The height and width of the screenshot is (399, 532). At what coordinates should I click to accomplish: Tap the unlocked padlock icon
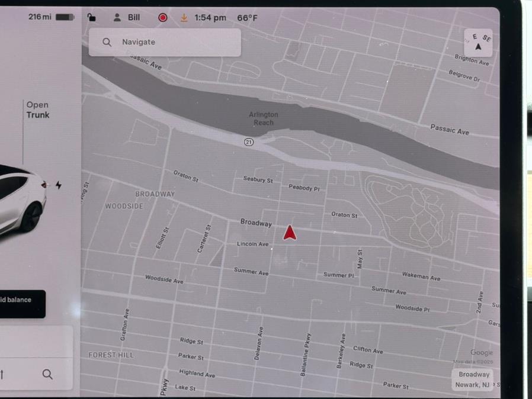click(91, 17)
